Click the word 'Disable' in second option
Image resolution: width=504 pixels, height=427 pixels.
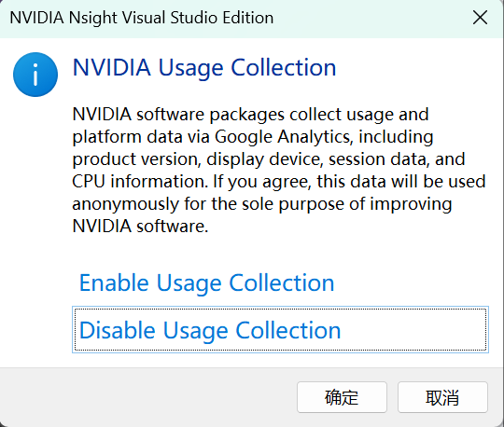coord(117,330)
